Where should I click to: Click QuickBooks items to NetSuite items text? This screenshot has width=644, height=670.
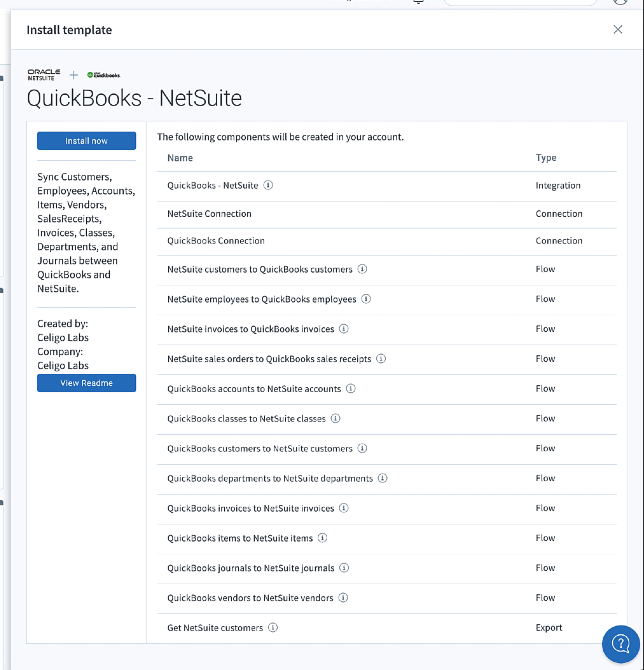point(240,538)
